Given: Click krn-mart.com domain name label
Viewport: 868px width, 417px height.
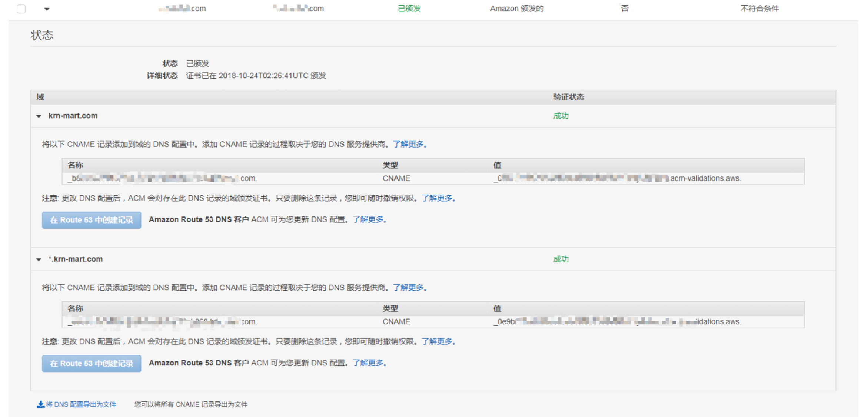Looking at the screenshot, I should 73,116.
